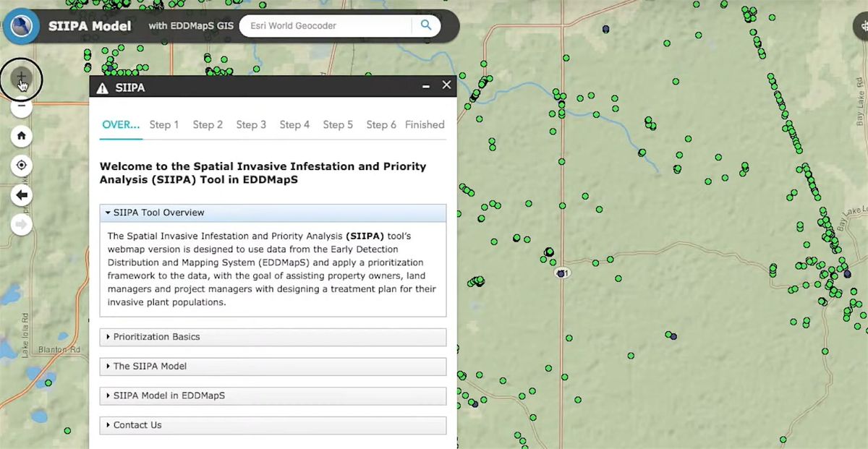This screenshot has height=449, width=868.
Task: Minimize the SIIPA panel
Action: pos(426,86)
